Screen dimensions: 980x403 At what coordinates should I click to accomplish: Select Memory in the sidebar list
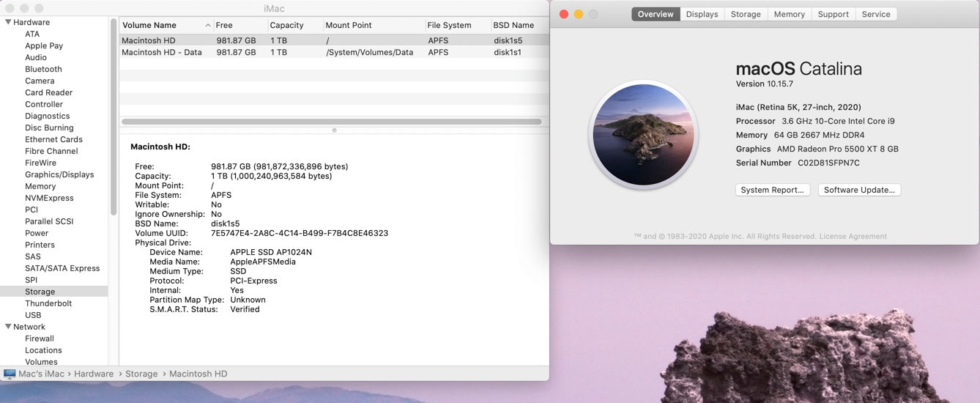[40, 186]
